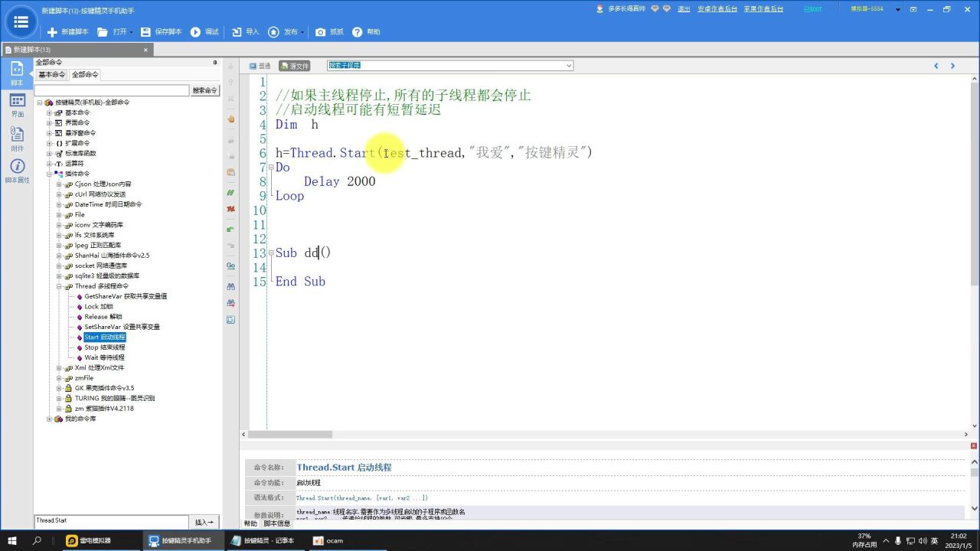This screenshot has width=980, height=551.
Task: Switch editor to 源文件 source mode
Action: point(295,66)
